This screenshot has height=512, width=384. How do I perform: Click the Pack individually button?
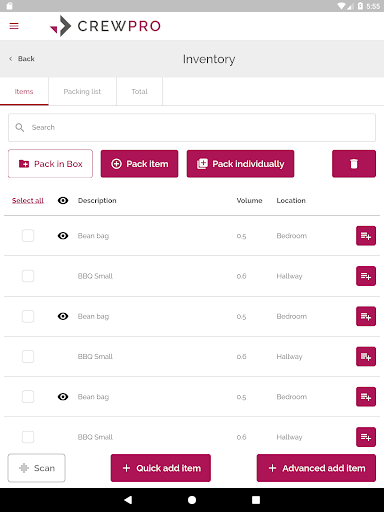240,164
